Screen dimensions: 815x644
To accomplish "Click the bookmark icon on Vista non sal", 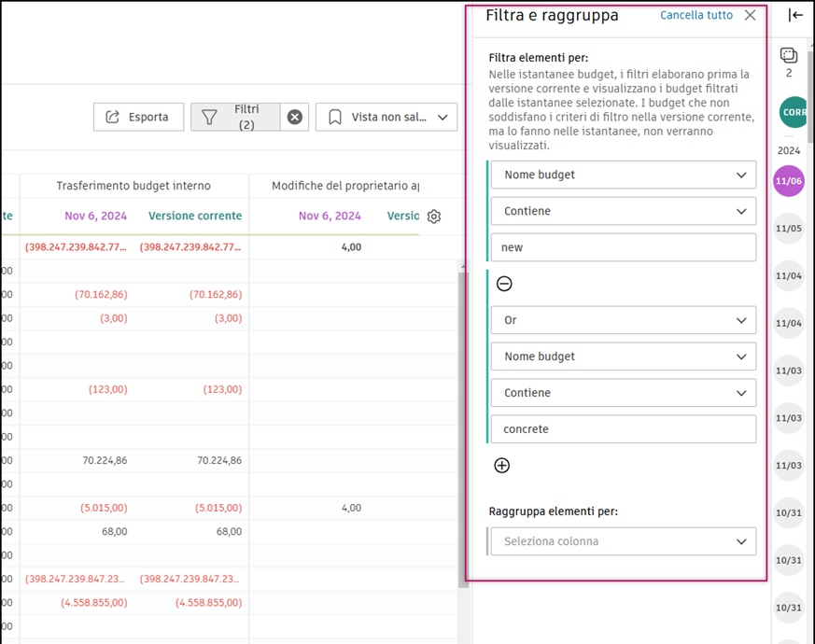I will click(337, 117).
